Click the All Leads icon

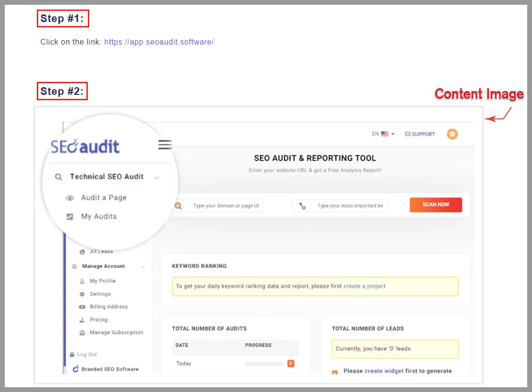82,252
